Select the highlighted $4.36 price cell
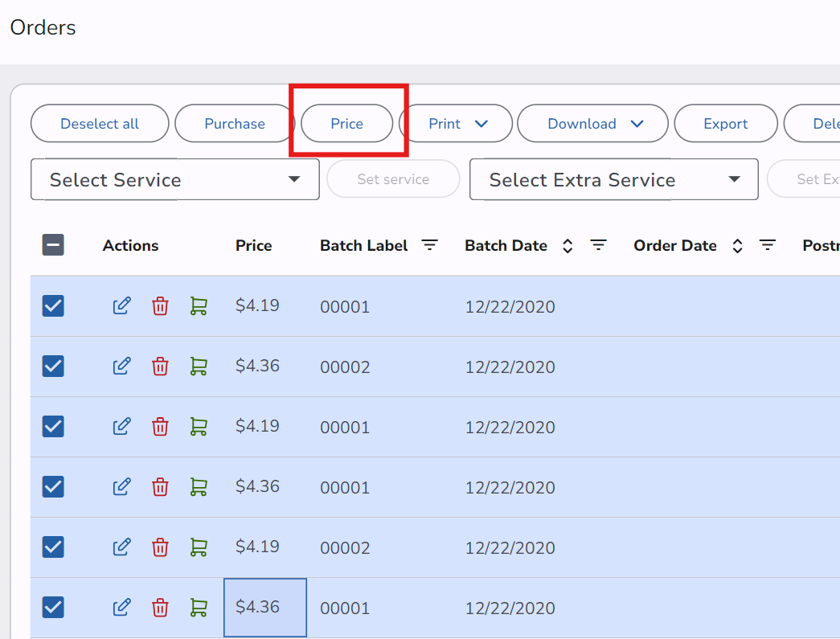The image size is (840, 639). (264, 608)
